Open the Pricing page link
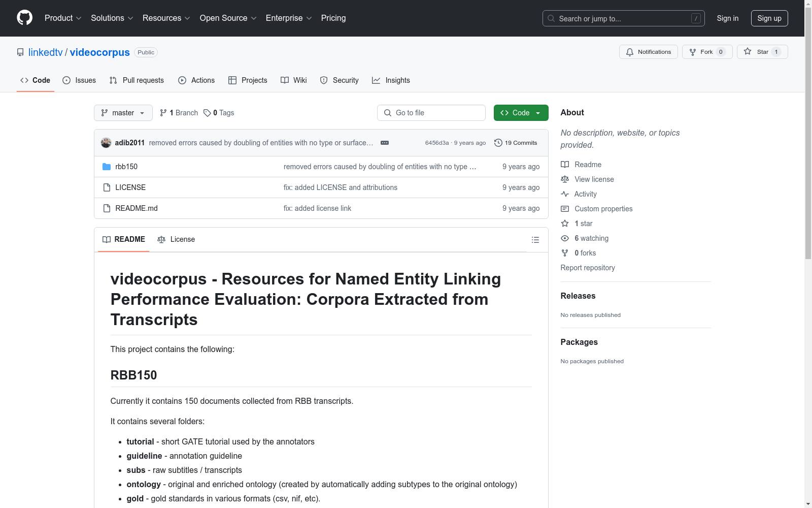Screen dimensions: 812x508 [333, 18]
